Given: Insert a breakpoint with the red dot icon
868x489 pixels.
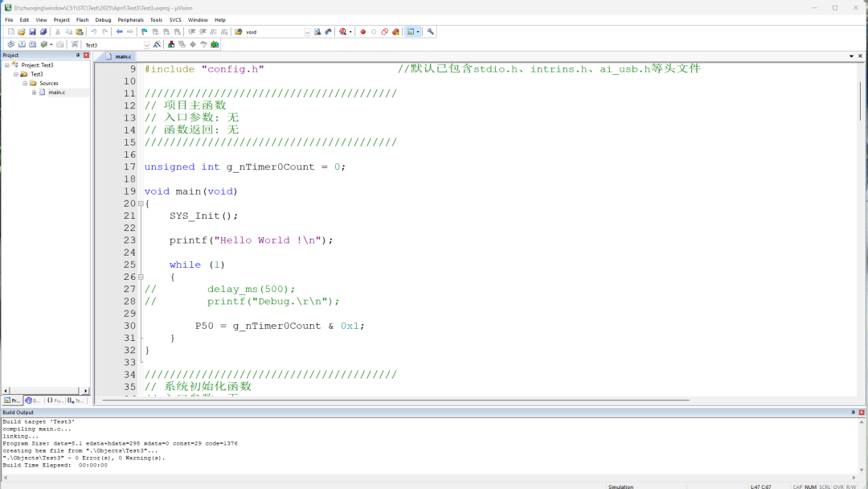Looking at the screenshot, I should tap(363, 32).
